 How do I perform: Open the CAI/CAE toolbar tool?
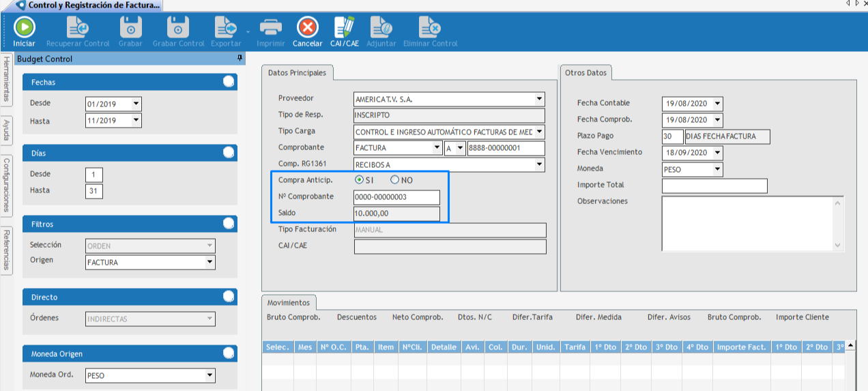(344, 28)
